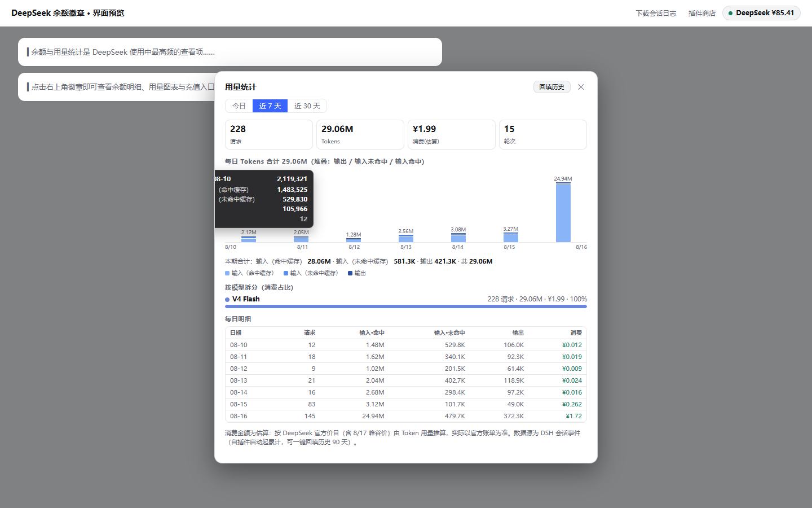Click the chart bar labeled 2.12M

coord(249,239)
